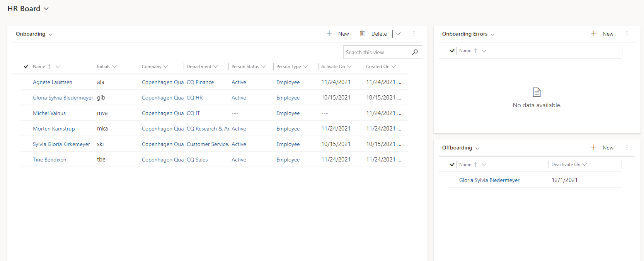Open Gloria Sylvia Biedermeyer in Offboarding list
644x261 pixels.
(489, 180)
